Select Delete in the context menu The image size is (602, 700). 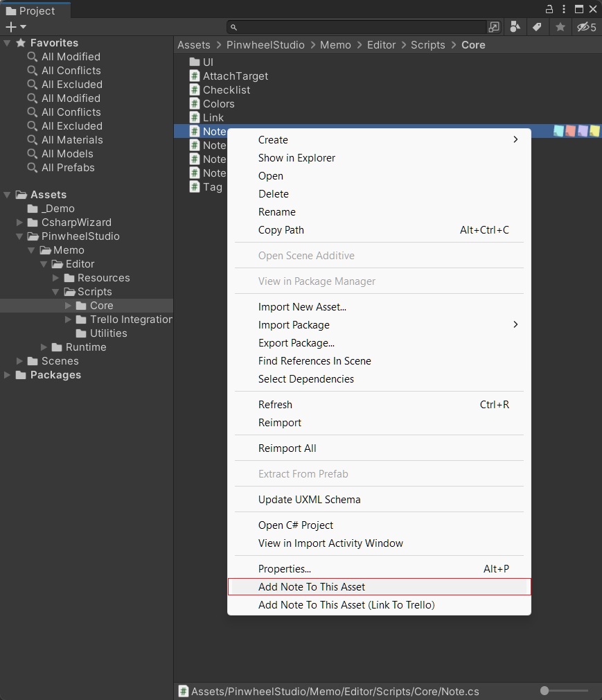click(379, 194)
